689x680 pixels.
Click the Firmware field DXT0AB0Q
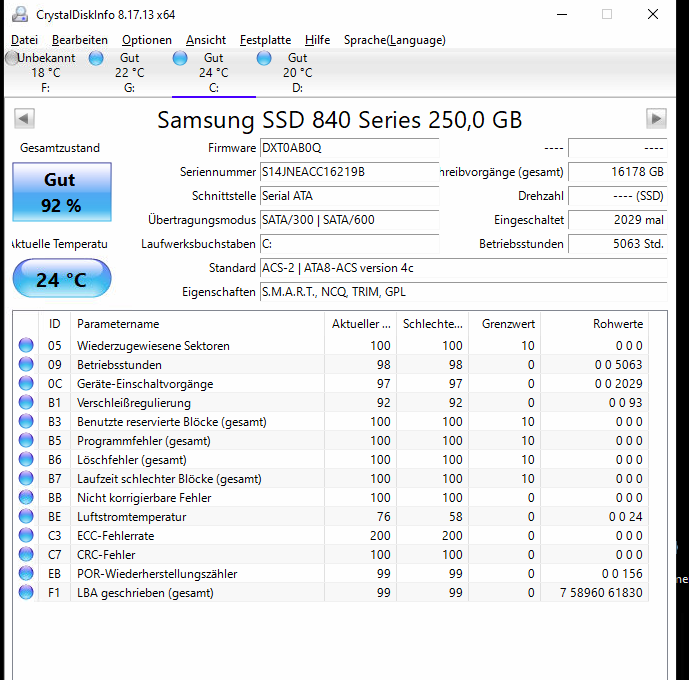click(350, 148)
